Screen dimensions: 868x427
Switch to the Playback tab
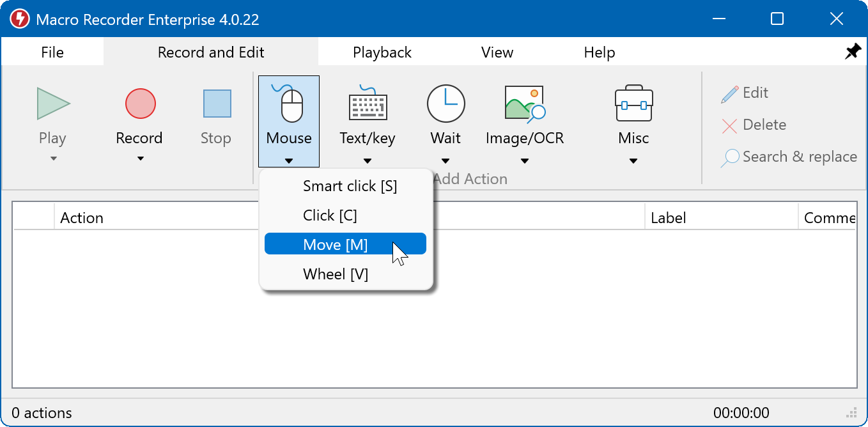pos(382,52)
